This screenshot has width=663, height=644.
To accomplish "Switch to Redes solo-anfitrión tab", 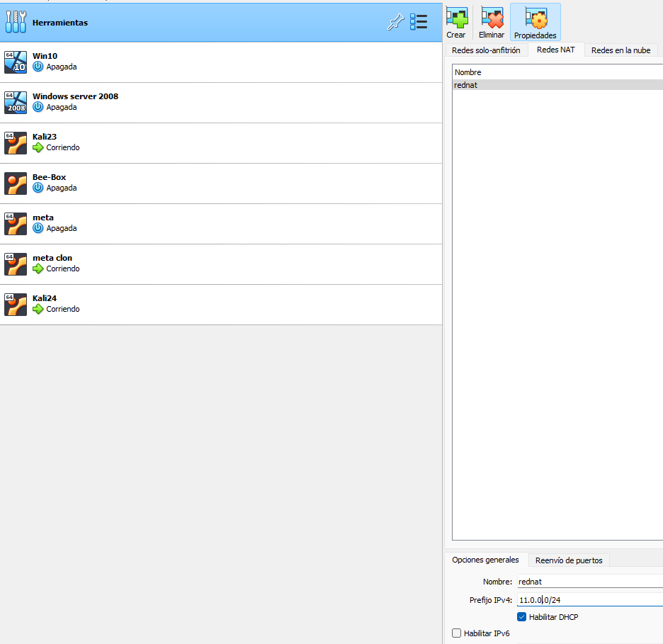I will [x=486, y=50].
